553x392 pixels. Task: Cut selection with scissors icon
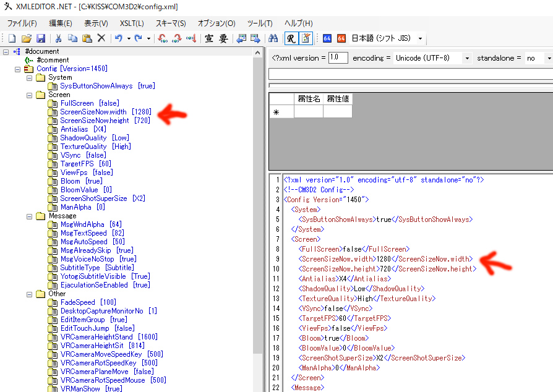59,38
